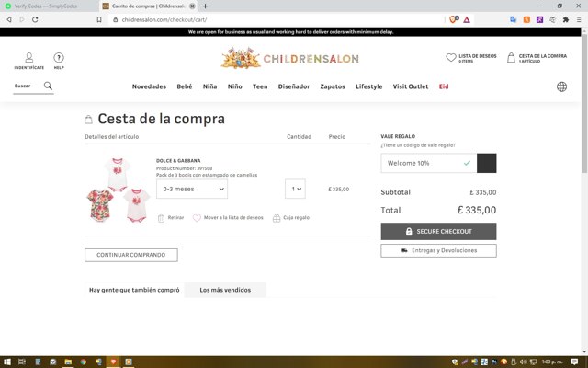Open the Zapatos menu

pyautogui.click(x=333, y=86)
